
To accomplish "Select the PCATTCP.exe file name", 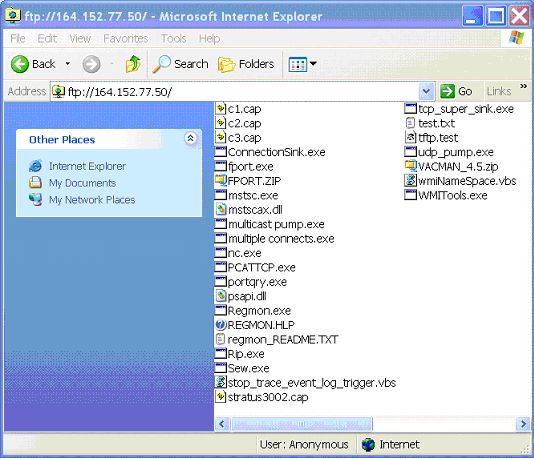I will (x=262, y=267).
